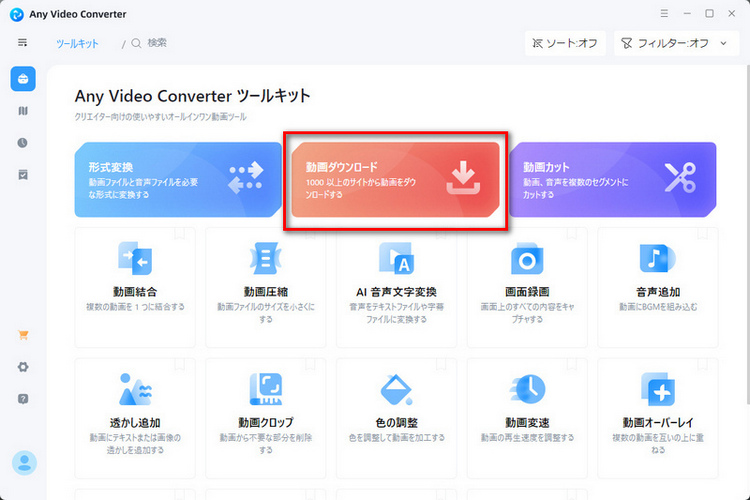This screenshot has height=500, width=750.
Task: Open the shopping cart icon
Action: [23, 335]
